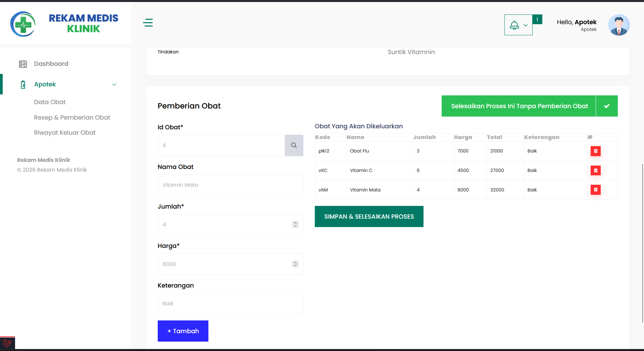Delete the Vitamin C row
This screenshot has height=351, width=644.
[596, 171]
